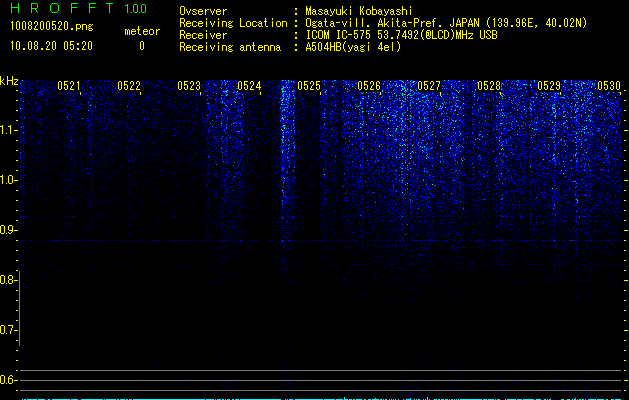Click the 0526 time marker

(369, 85)
